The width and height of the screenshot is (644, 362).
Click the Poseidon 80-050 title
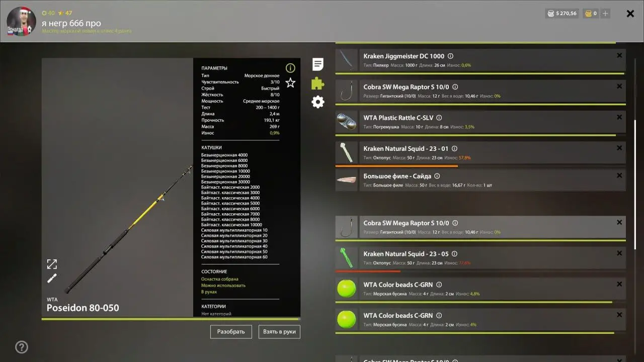tap(83, 308)
